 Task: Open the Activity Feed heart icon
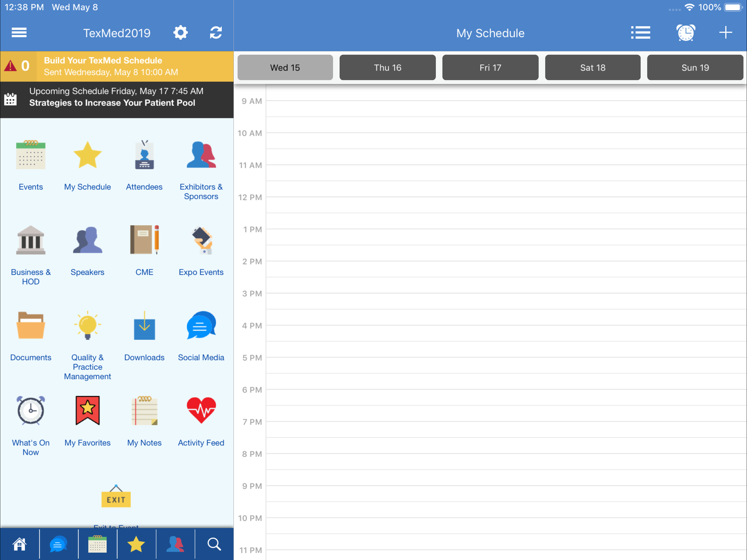tap(201, 410)
